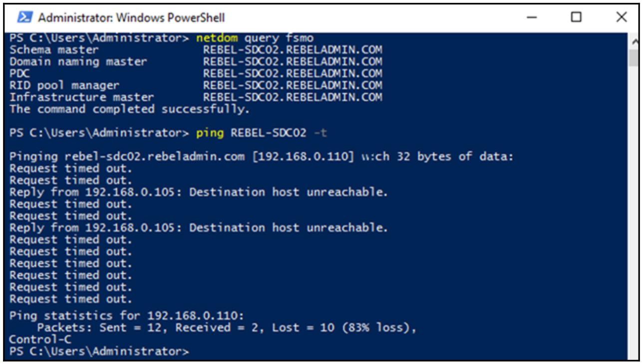Click the scrollbar up arrow
The width and height of the screenshot is (642, 364).
(633, 41)
